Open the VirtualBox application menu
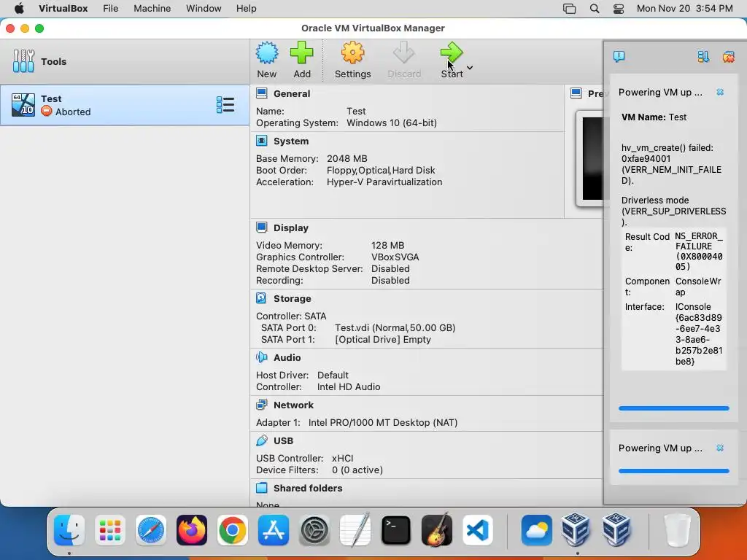 pyautogui.click(x=63, y=9)
